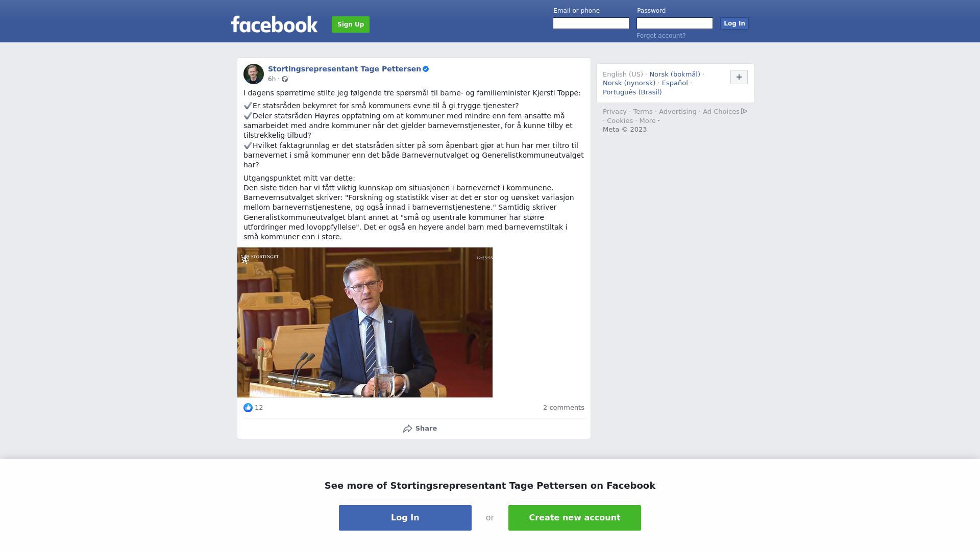Image resolution: width=980 pixels, height=551 pixels.
Task: Focus the Email or phone field
Action: 591,23
